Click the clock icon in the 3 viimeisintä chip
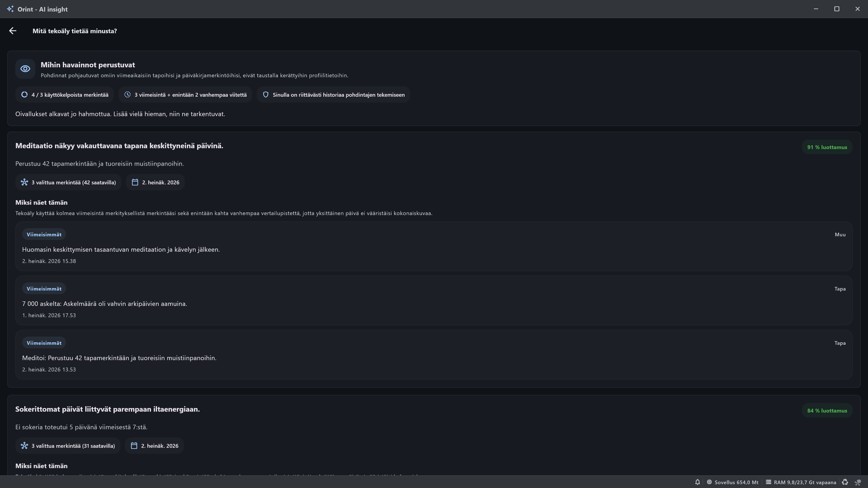 click(x=127, y=95)
